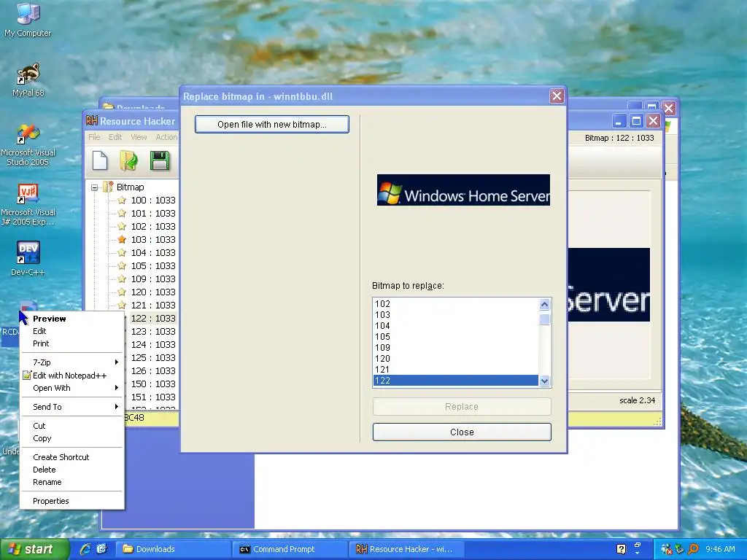The height and width of the screenshot is (560, 747).
Task: Click the New file icon in Resource Hacker
Action: 99,160
